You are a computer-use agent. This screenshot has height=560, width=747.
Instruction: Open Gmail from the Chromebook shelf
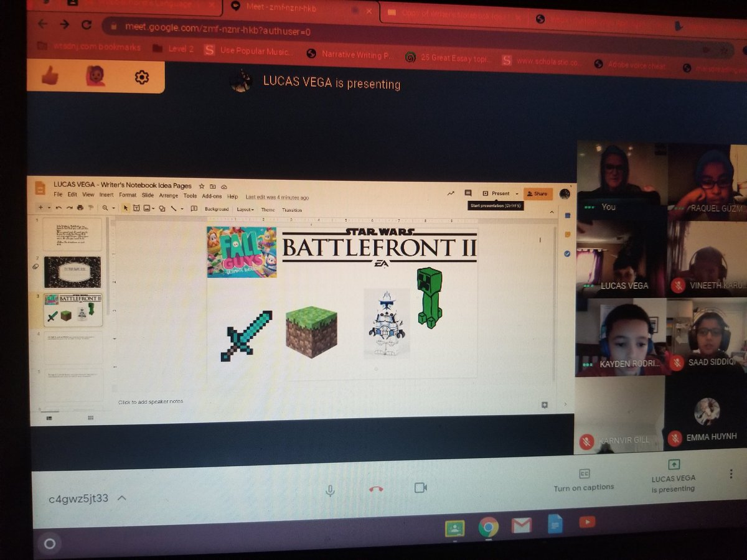(x=521, y=526)
